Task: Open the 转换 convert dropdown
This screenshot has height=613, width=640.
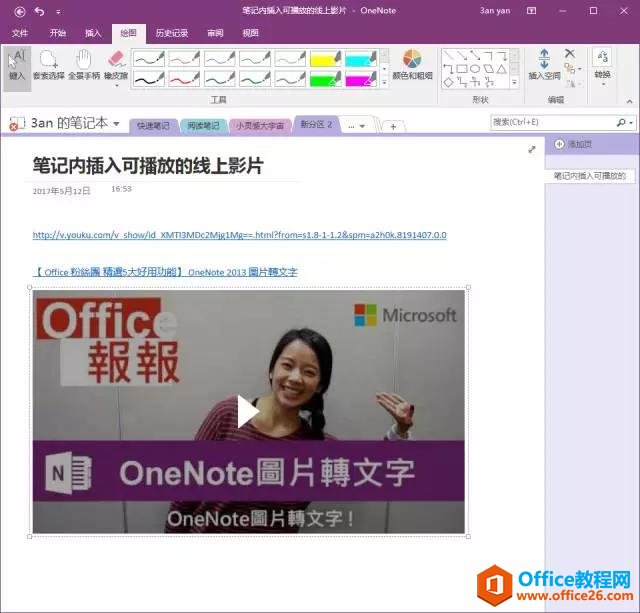Action: coord(602,67)
